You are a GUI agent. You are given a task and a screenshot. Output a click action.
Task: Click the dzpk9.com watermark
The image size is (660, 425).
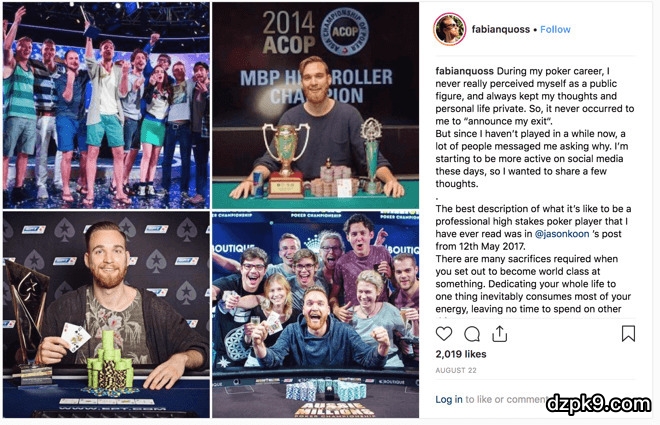[x=598, y=404]
